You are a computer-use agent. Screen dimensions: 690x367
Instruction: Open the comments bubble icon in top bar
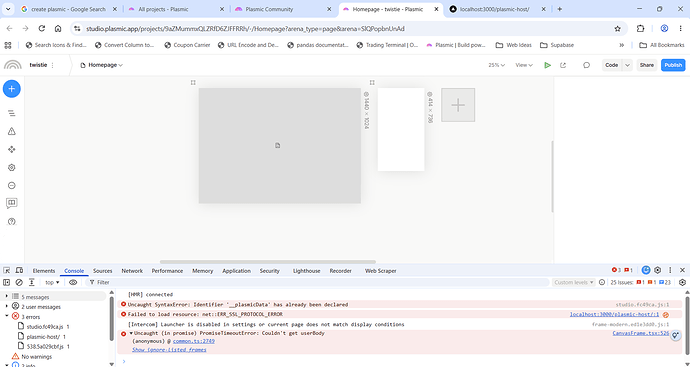tap(586, 65)
